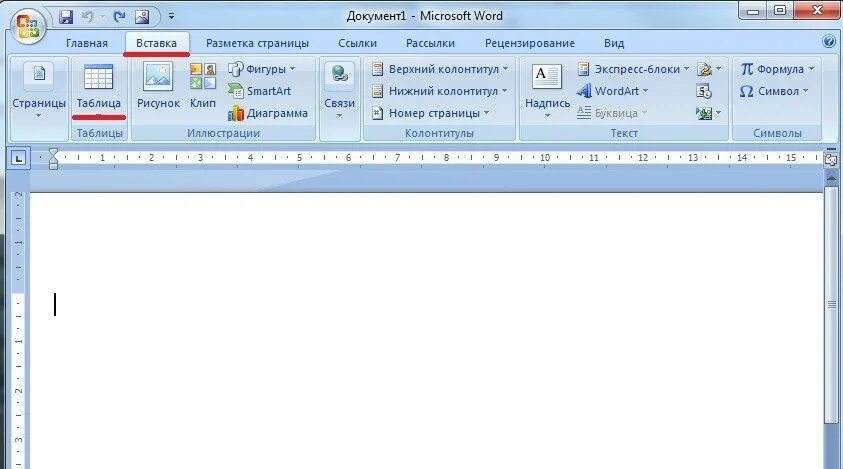This screenshot has width=843, height=469.
Task: Open the Связи links dropdown
Action: 339,90
